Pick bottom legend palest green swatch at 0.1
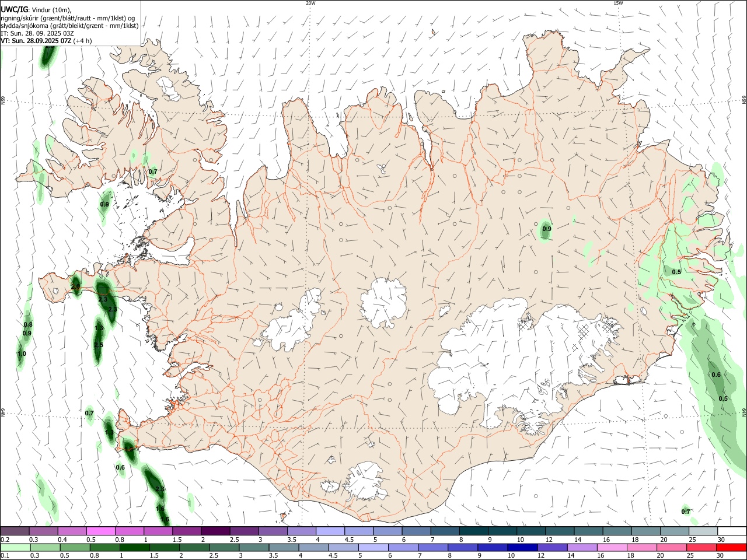This screenshot has width=747, height=560. (x=15, y=547)
